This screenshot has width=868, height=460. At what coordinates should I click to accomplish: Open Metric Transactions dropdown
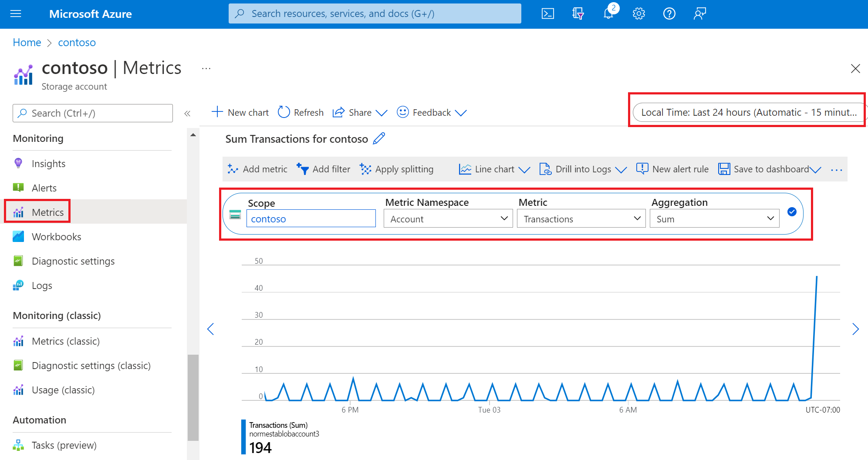pyautogui.click(x=581, y=218)
